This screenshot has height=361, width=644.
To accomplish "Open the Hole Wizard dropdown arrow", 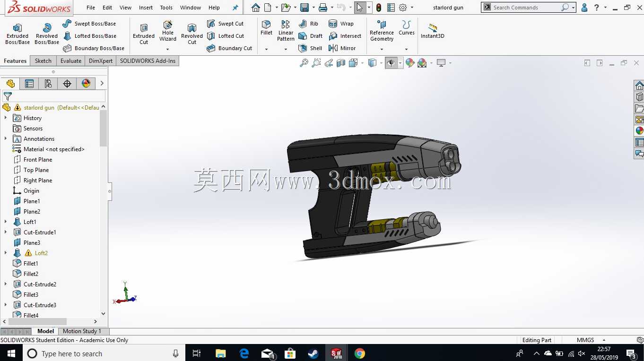I will (168, 49).
